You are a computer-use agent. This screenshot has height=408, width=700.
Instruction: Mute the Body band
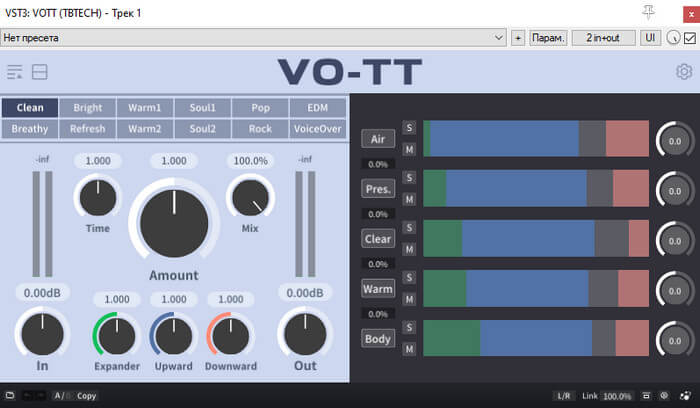(409, 348)
